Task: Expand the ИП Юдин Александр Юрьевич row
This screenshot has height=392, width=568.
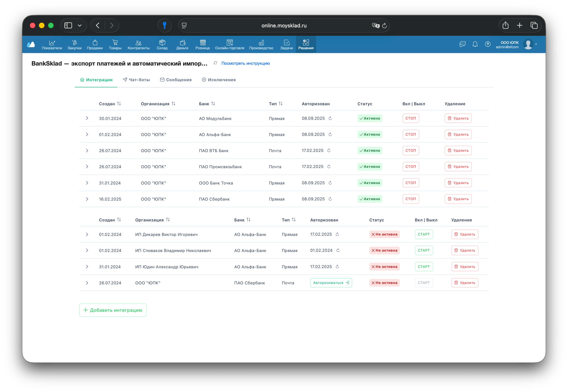Action: point(87,267)
